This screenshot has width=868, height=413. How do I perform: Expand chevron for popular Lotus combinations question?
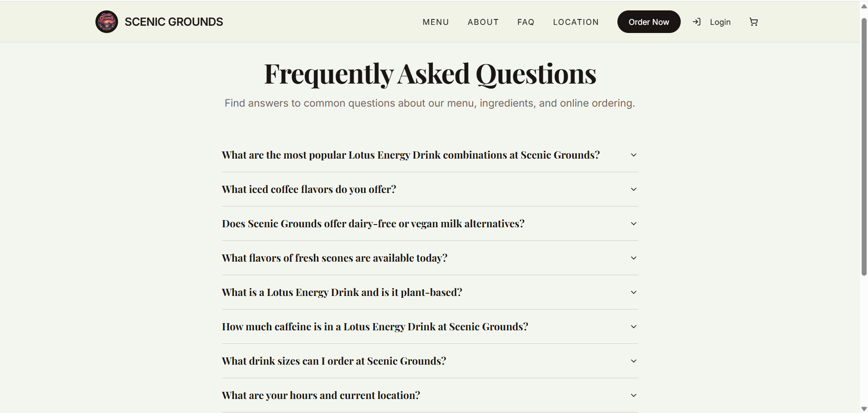coord(634,155)
